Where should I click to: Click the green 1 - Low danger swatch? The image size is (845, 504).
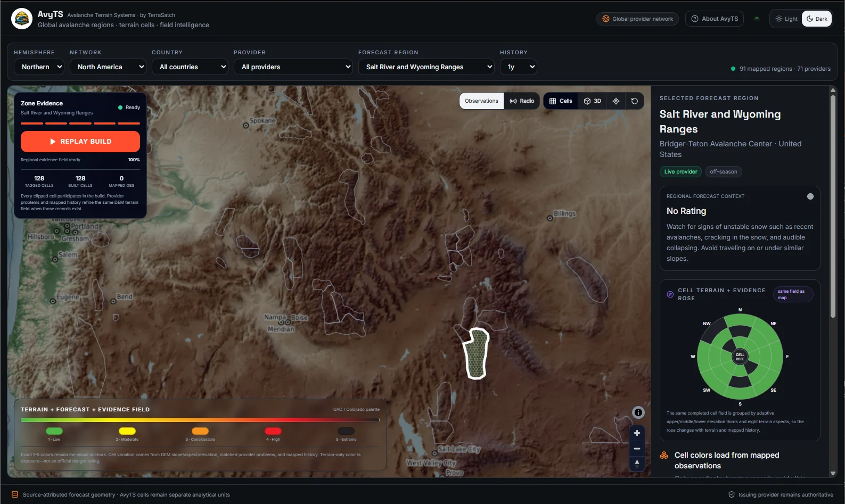pos(54,431)
